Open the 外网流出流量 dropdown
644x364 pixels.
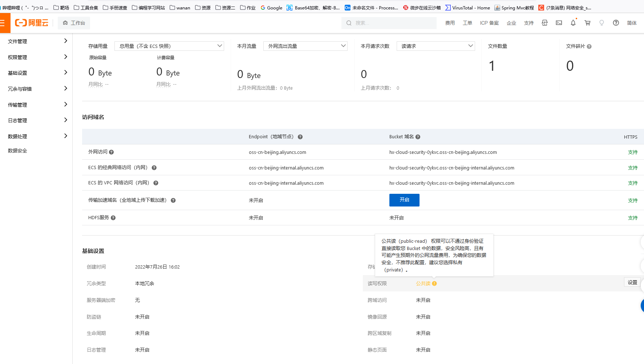point(305,46)
